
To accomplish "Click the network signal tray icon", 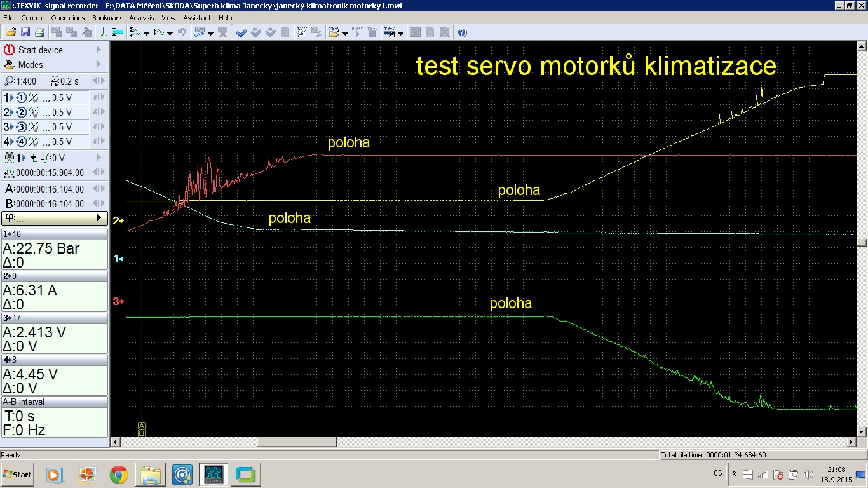I will [763, 474].
